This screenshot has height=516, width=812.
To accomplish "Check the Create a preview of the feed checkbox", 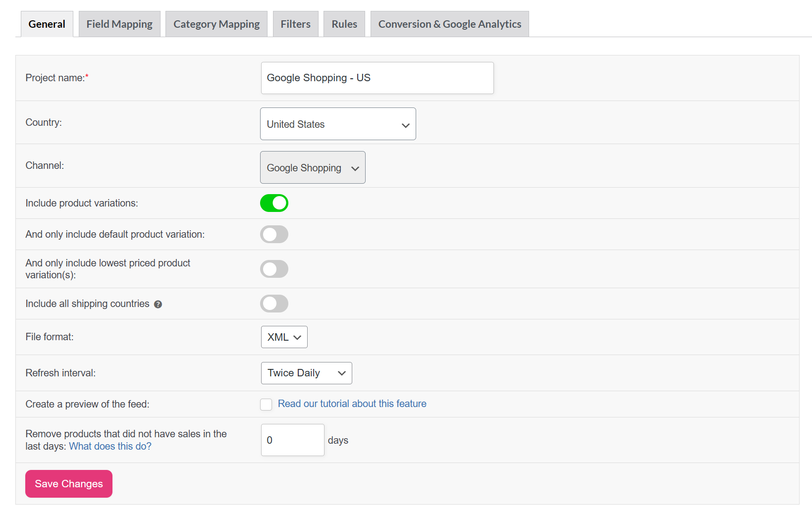I will 266,405.
